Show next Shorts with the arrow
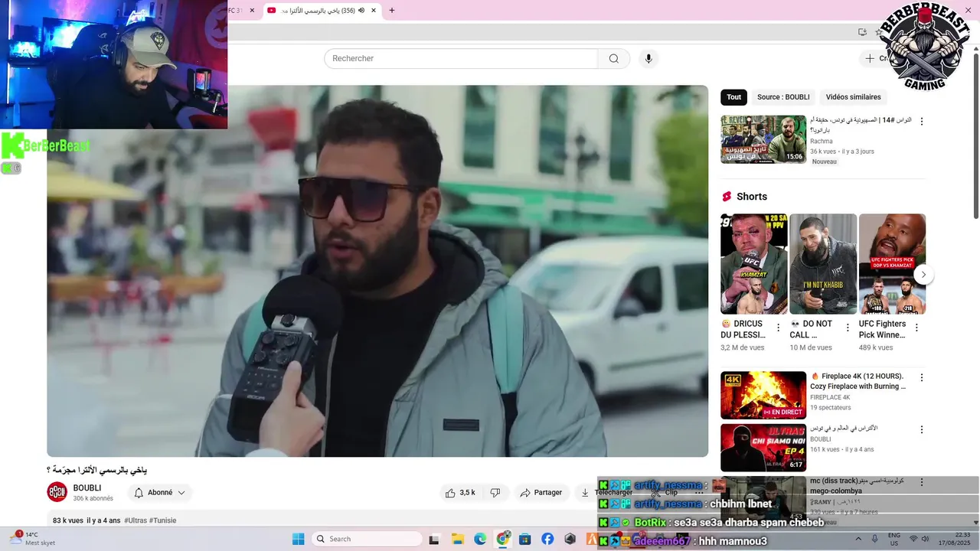The height and width of the screenshot is (551, 980). pyautogui.click(x=923, y=275)
